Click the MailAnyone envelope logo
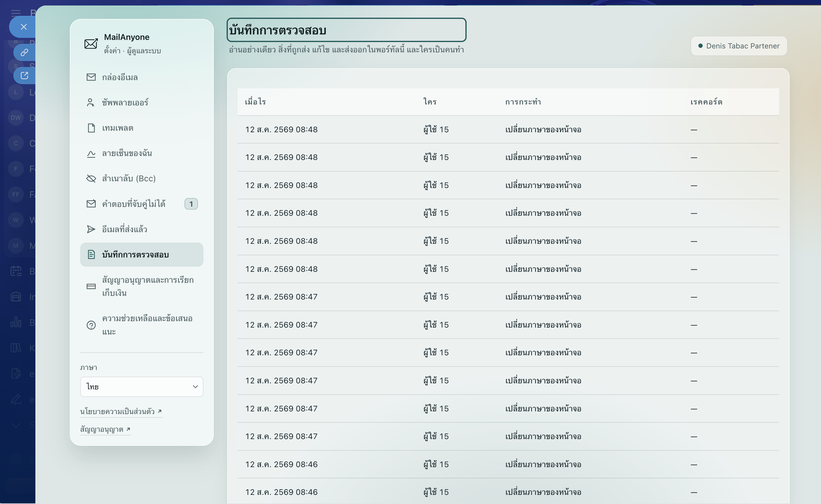 91,44
